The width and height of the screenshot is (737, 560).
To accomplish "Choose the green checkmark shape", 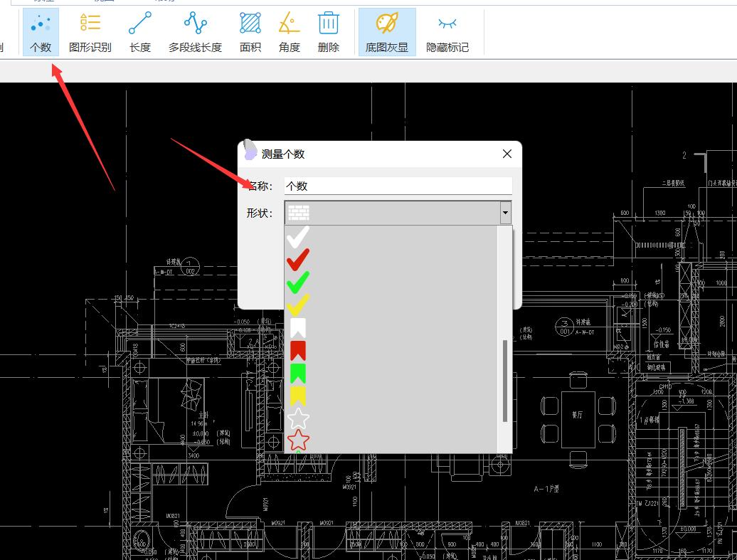I will point(297,282).
